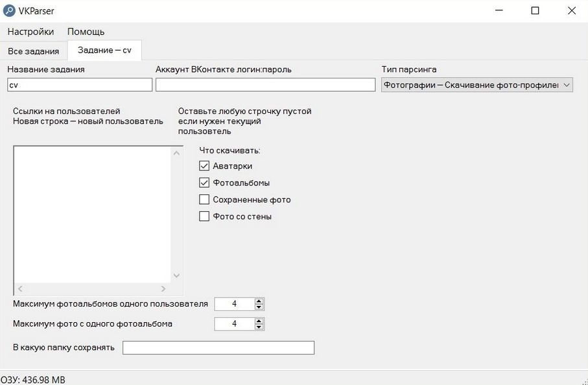
Task: Select the Задание — cv tab
Action: point(104,50)
